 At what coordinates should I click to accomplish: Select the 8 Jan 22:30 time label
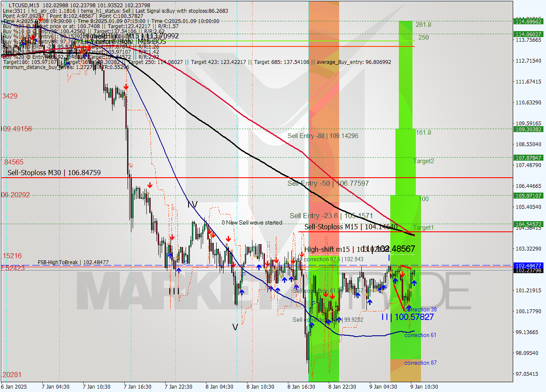(x=343, y=387)
